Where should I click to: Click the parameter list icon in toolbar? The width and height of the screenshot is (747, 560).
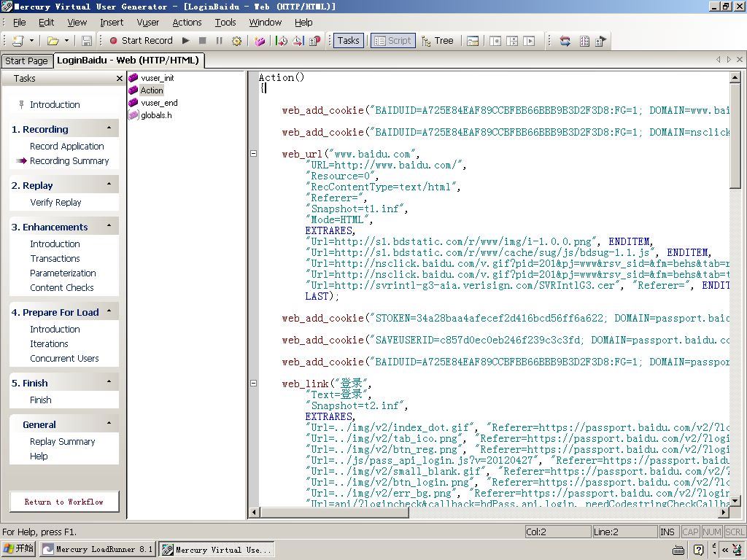pyautogui.click(x=584, y=41)
